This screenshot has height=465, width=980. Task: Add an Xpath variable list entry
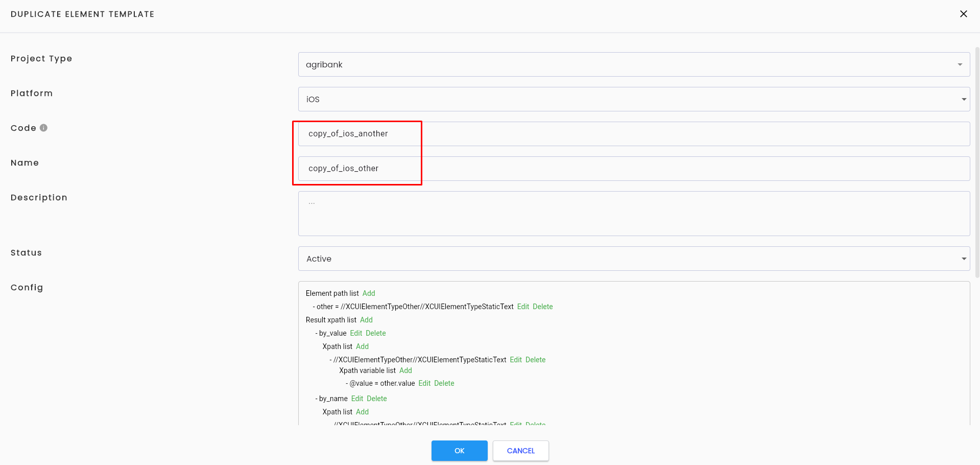coord(405,370)
